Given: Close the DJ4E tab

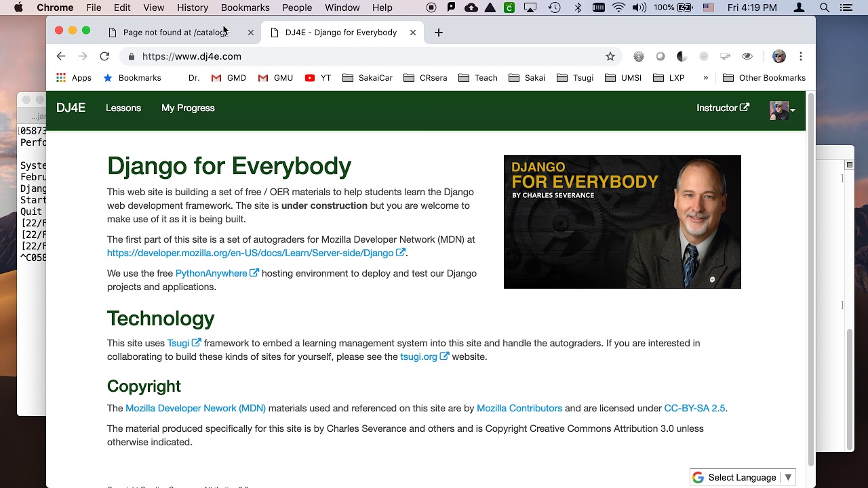Looking at the screenshot, I should click(413, 33).
